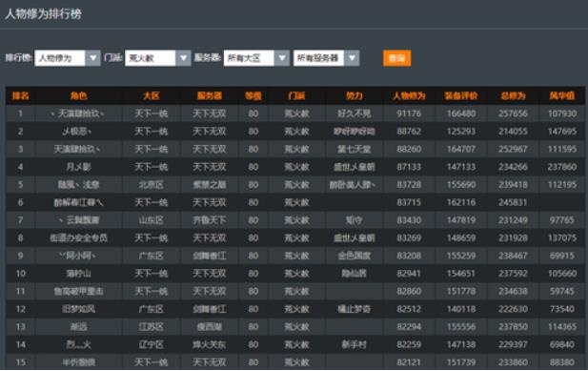Select the 人物修为 value 91176
This screenshot has width=588, height=371.
click(409, 113)
